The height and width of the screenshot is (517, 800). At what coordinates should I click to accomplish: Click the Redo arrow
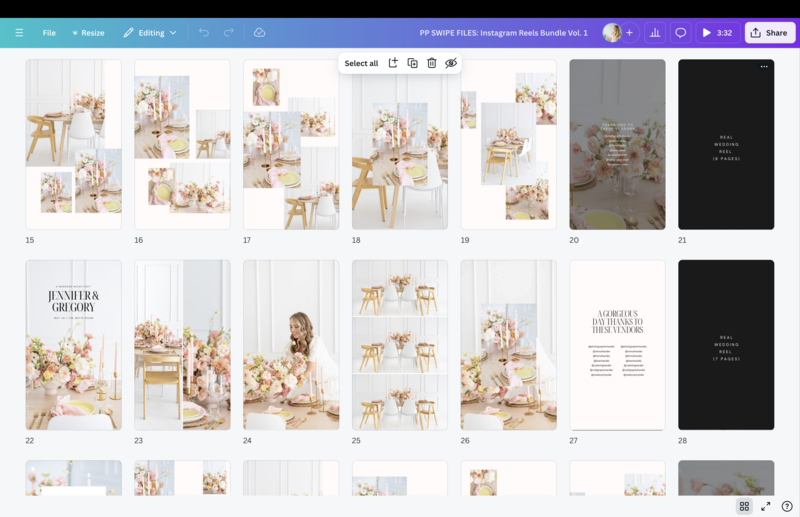pos(229,33)
